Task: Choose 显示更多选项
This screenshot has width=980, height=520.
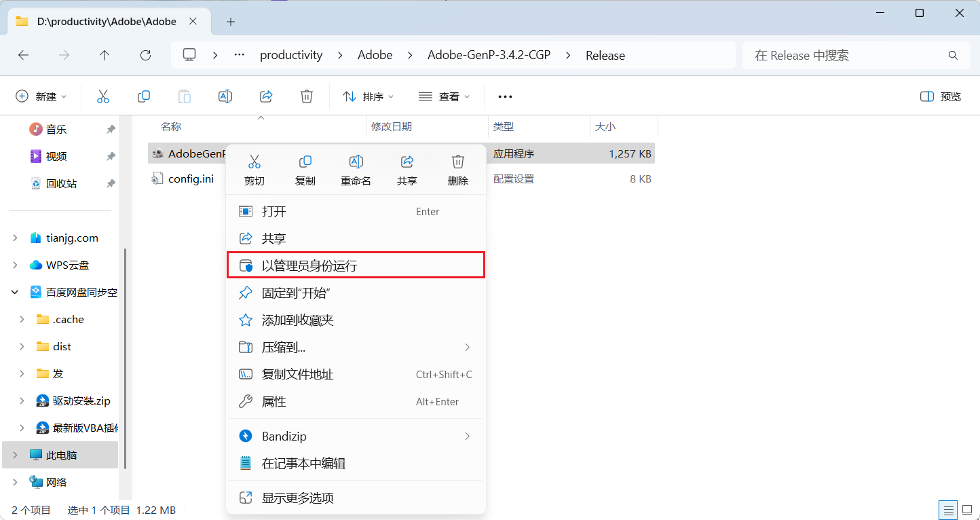Action: coord(356,498)
